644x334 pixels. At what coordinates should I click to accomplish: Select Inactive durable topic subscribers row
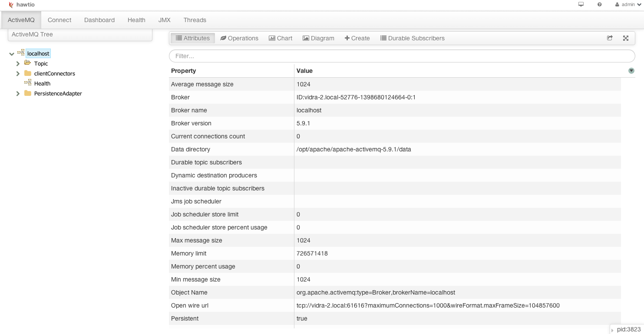point(395,188)
